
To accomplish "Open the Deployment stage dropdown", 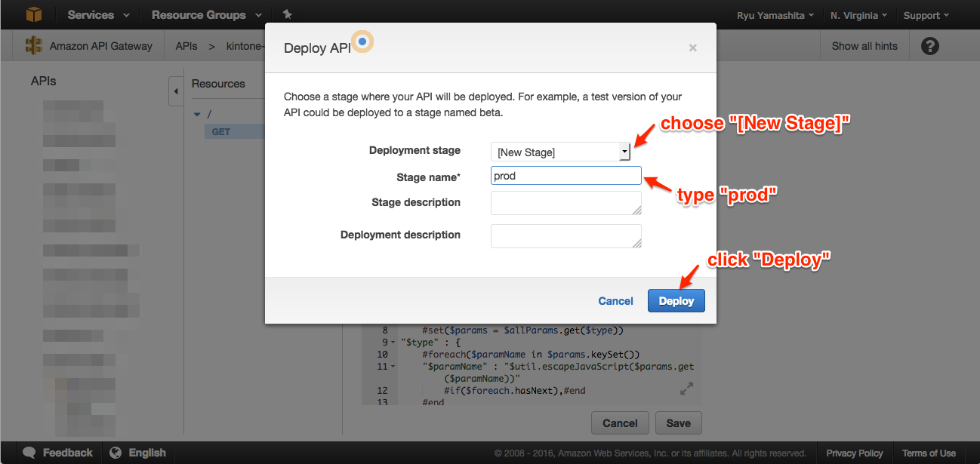I will pyautogui.click(x=560, y=152).
